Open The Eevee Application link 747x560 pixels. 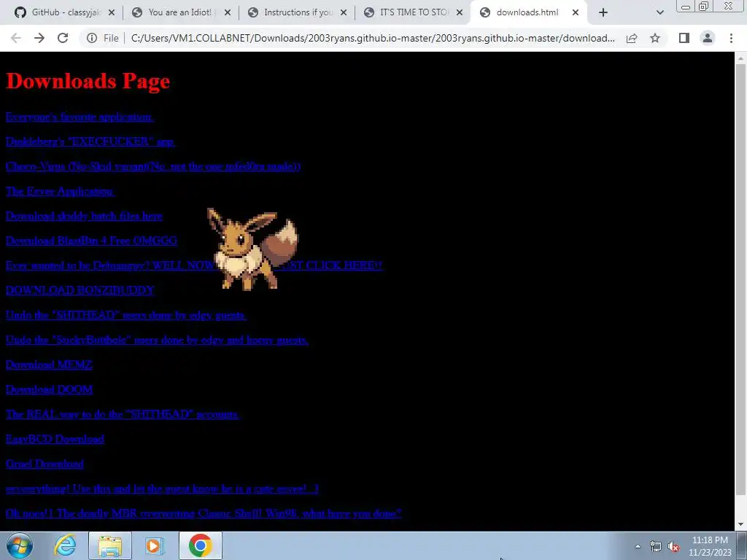click(60, 191)
